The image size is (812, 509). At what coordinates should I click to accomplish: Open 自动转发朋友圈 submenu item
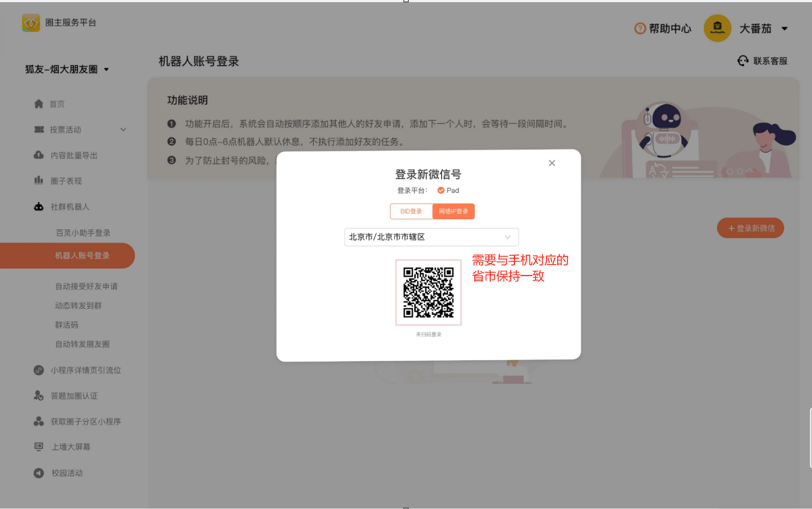coord(82,344)
